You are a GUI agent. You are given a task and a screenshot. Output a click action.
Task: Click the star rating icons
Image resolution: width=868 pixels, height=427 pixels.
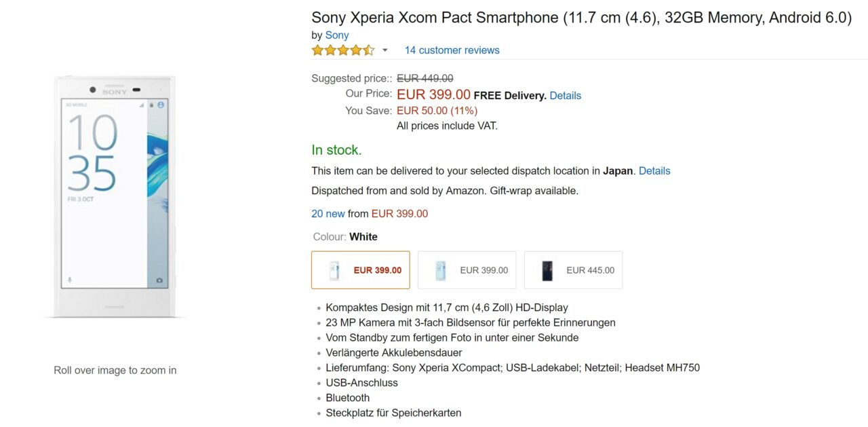pyautogui.click(x=342, y=50)
